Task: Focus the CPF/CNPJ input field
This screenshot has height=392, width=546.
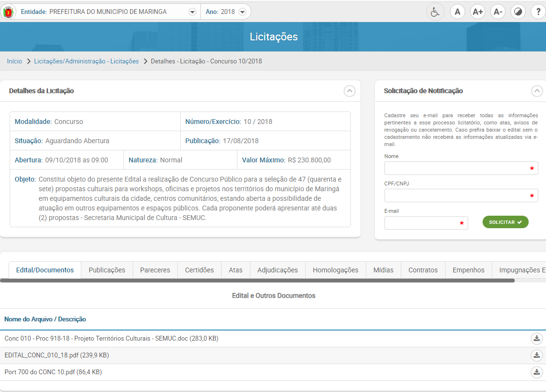Action: [460, 196]
